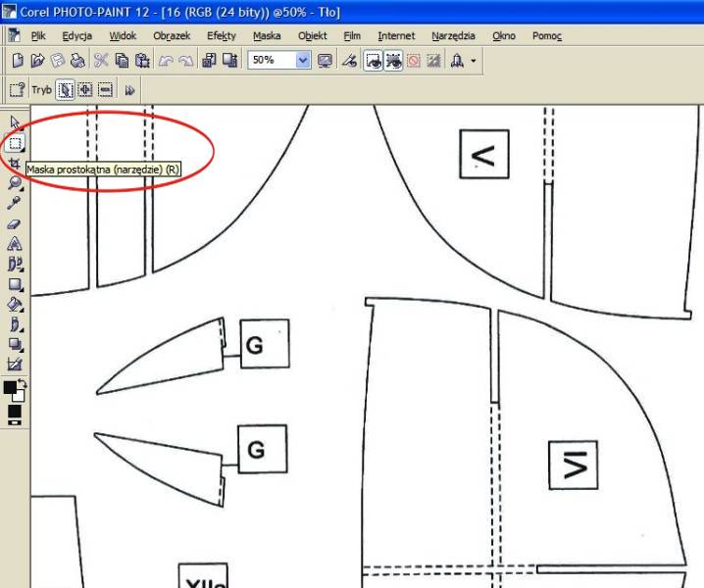The image size is (704, 588).
Task: Open the Efekty menu
Action: [222, 35]
